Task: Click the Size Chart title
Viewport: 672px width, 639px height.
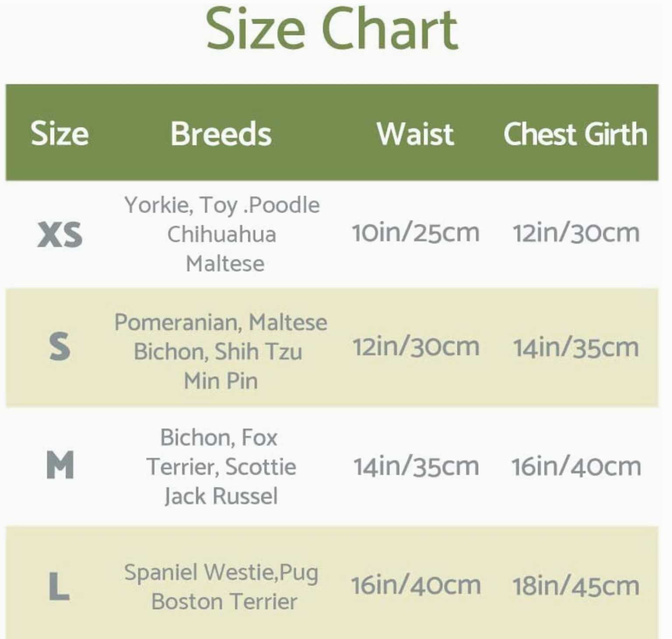Action: click(x=332, y=30)
